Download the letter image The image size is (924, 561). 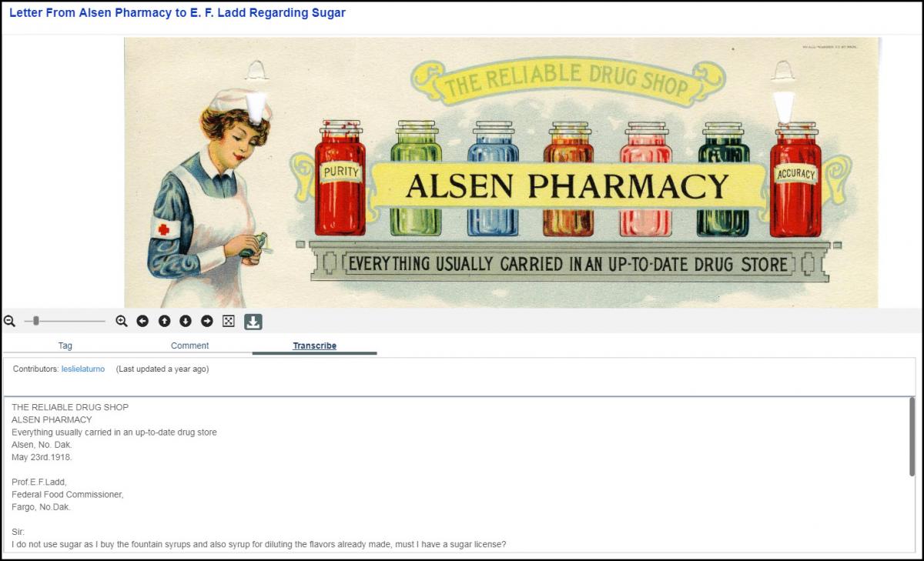[x=253, y=322]
